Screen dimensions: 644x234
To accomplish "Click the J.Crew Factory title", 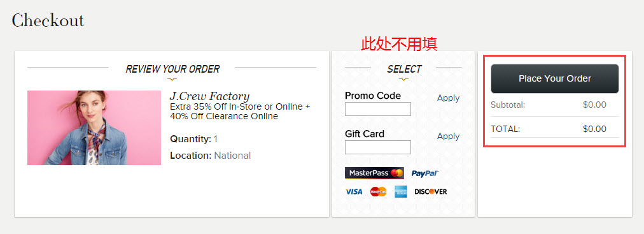I will point(209,96).
